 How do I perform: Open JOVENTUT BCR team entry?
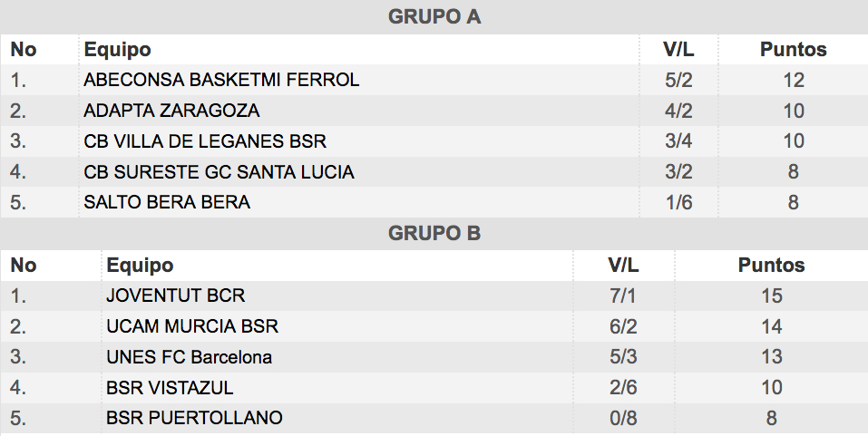point(175,296)
